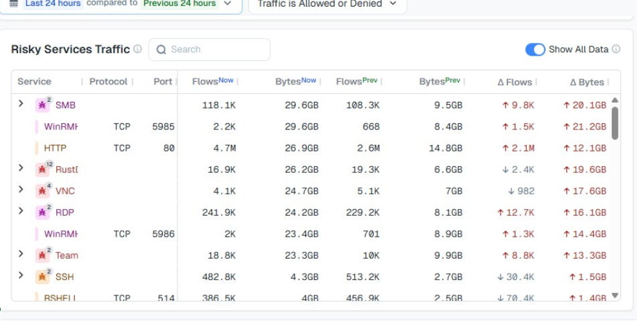Click the SMB service bug icon
Viewport: 644px width, 321px height.
coord(42,105)
